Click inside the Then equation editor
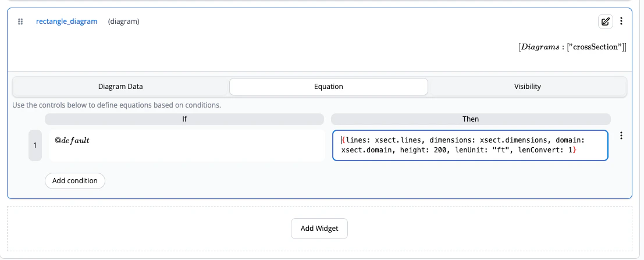This screenshot has height=260, width=644. 470,145
